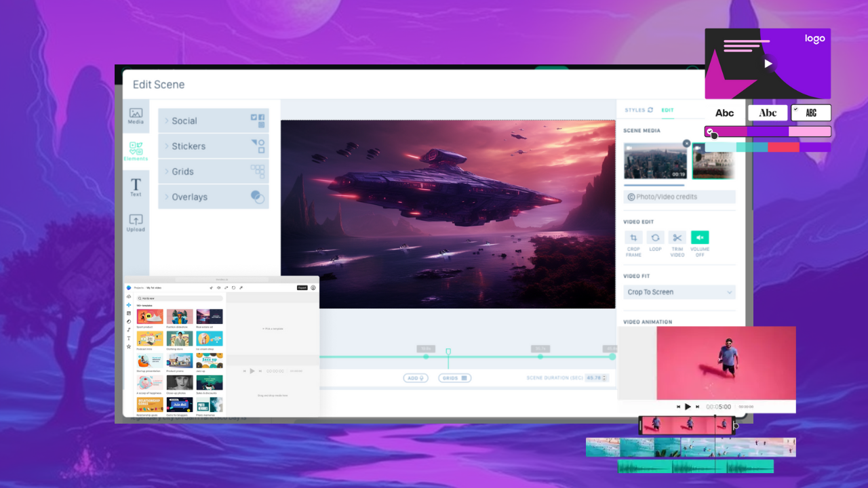The width and height of the screenshot is (868, 488).
Task: Switch to the Styles tab
Action: click(638, 110)
